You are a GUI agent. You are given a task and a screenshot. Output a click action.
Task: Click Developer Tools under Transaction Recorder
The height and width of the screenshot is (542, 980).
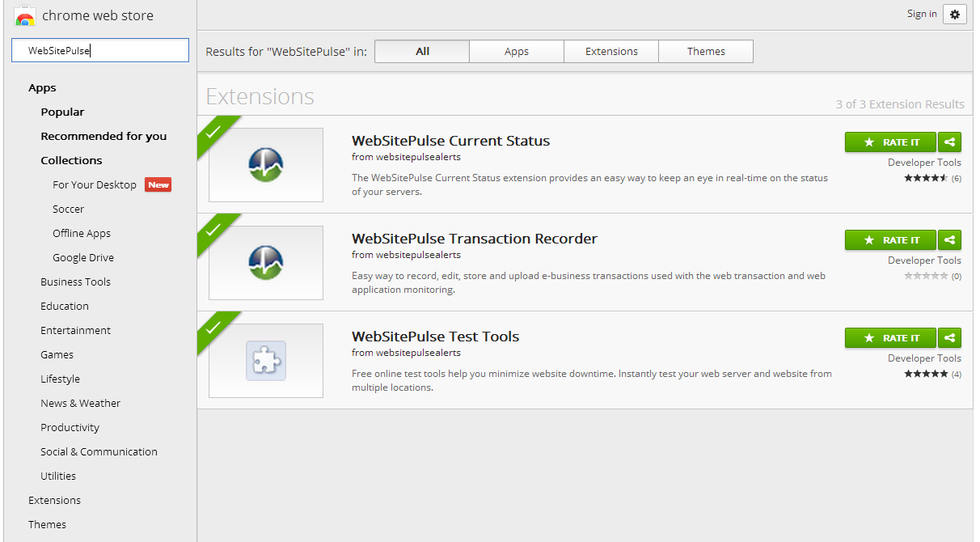point(924,260)
